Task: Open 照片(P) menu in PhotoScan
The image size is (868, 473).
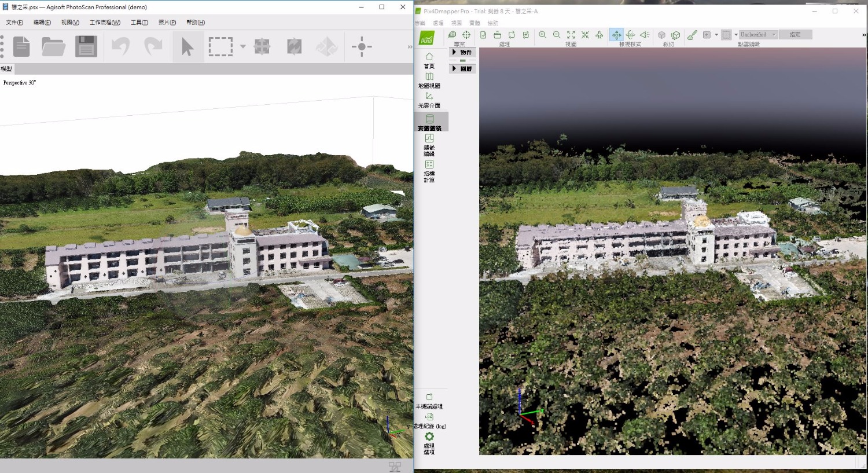Action: (x=167, y=23)
